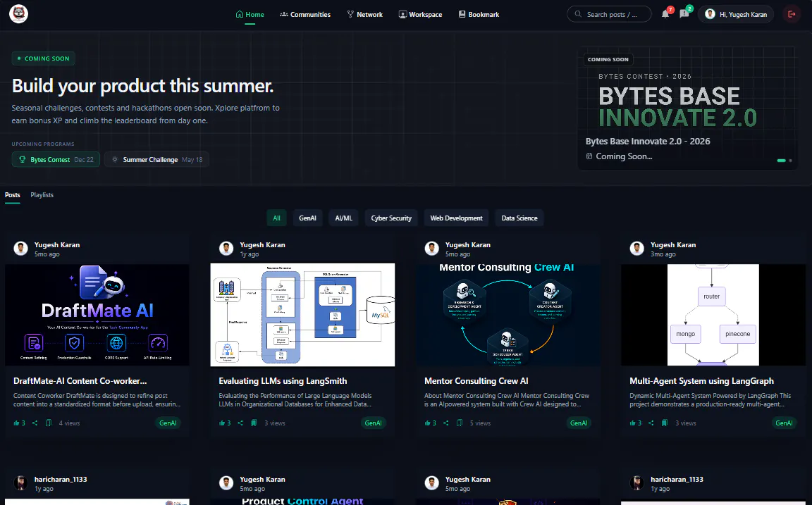Click author avatar on Mentor Consulting post
812x505 pixels.
[432, 249]
